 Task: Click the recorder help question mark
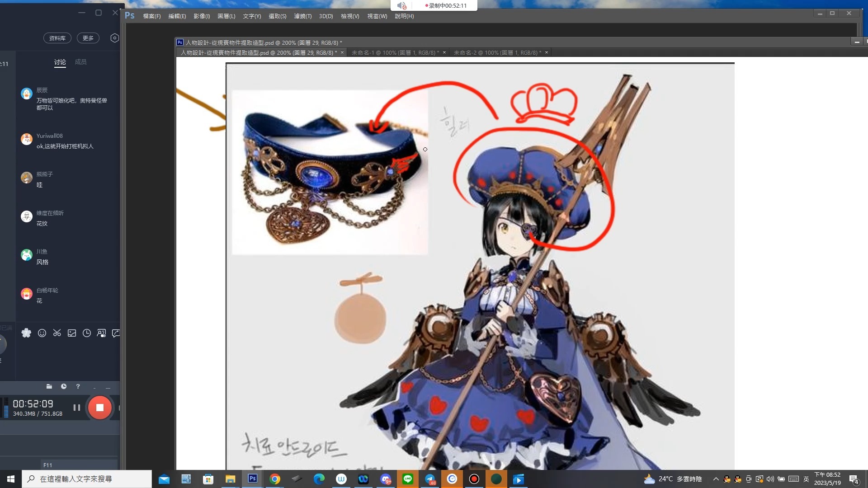coord(78,386)
